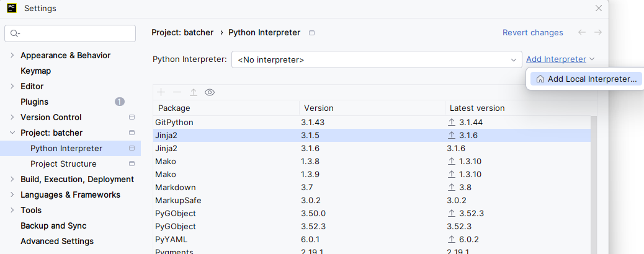Click the upgrade arrow icon beside PyGObject 3.52.3
The width and height of the screenshot is (644, 254).
tap(452, 213)
